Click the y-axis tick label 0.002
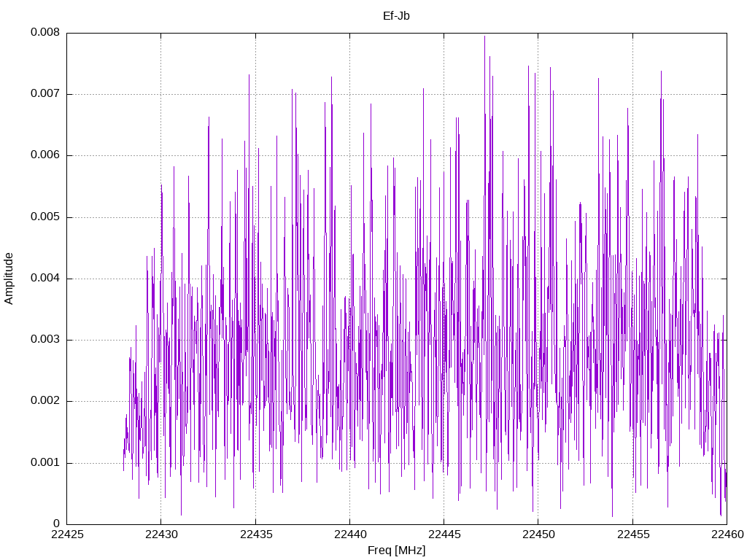The width and height of the screenshot is (747, 560). (45, 401)
